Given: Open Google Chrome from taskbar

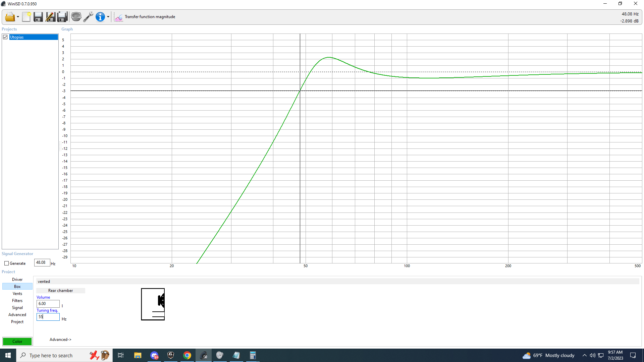Looking at the screenshot, I should tap(187, 355).
